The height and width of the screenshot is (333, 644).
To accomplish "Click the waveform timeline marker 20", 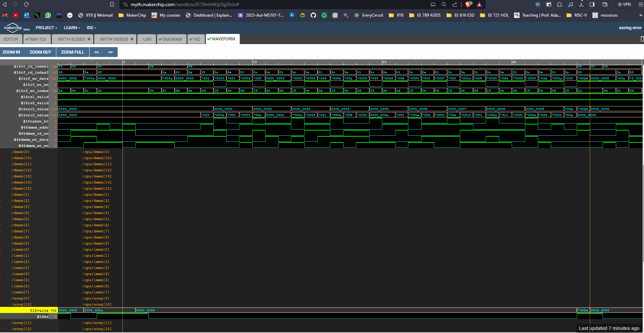I will click(384, 62).
